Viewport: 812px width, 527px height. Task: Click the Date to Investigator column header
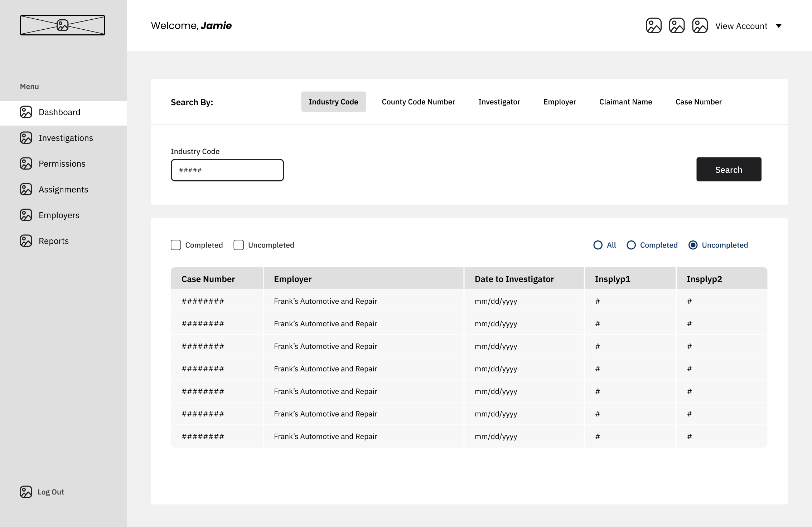click(514, 279)
